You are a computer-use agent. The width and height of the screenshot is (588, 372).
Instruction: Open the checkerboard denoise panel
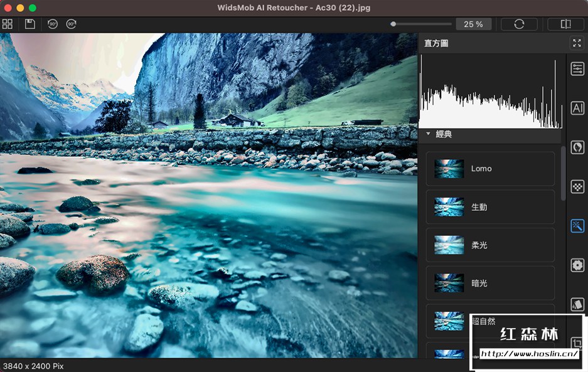tap(577, 186)
